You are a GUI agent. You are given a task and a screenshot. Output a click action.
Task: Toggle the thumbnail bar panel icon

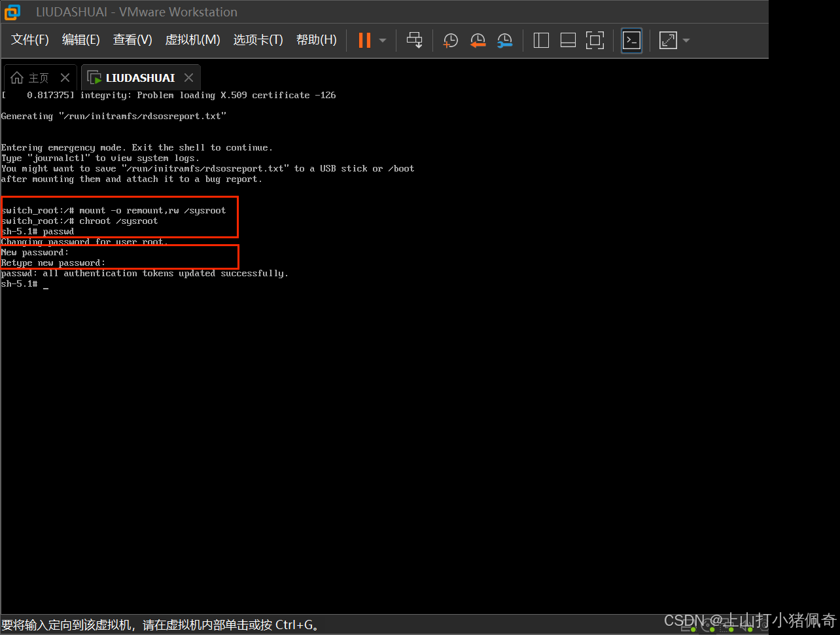pyautogui.click(x=568, y=41)
